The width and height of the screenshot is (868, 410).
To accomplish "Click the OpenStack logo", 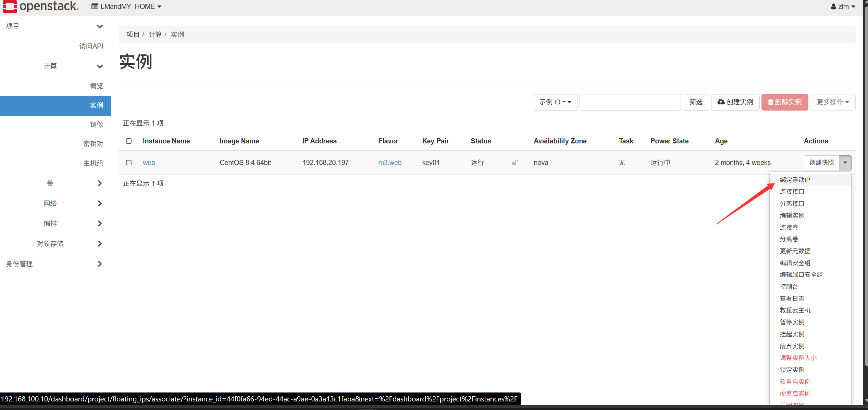I will click(40, 6).
